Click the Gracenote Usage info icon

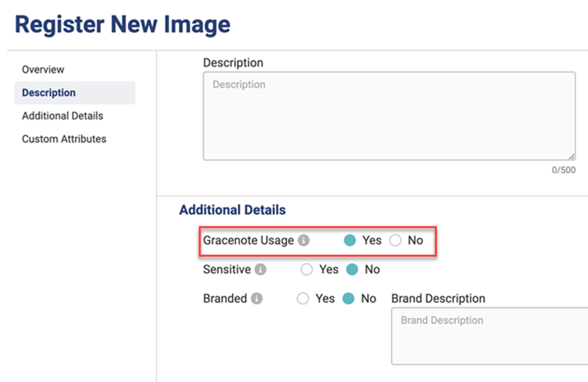[304, 241]
